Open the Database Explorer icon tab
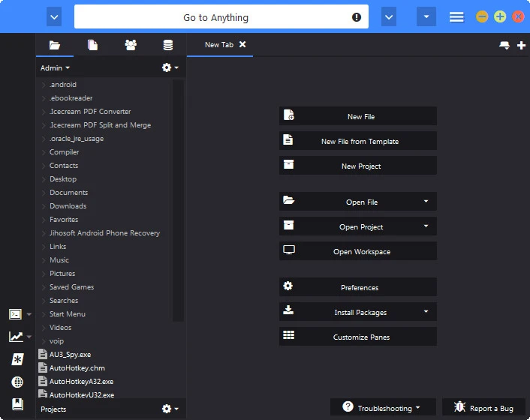This screenshot has width=530, height=420. [x=168, y=45]
